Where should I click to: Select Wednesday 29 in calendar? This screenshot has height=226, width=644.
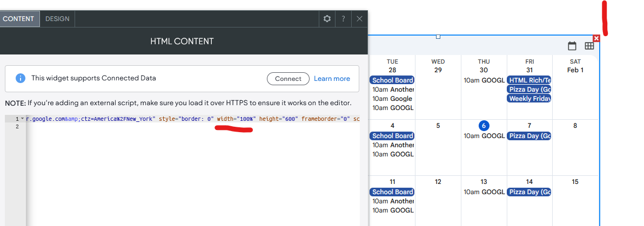tap(438, 70)
